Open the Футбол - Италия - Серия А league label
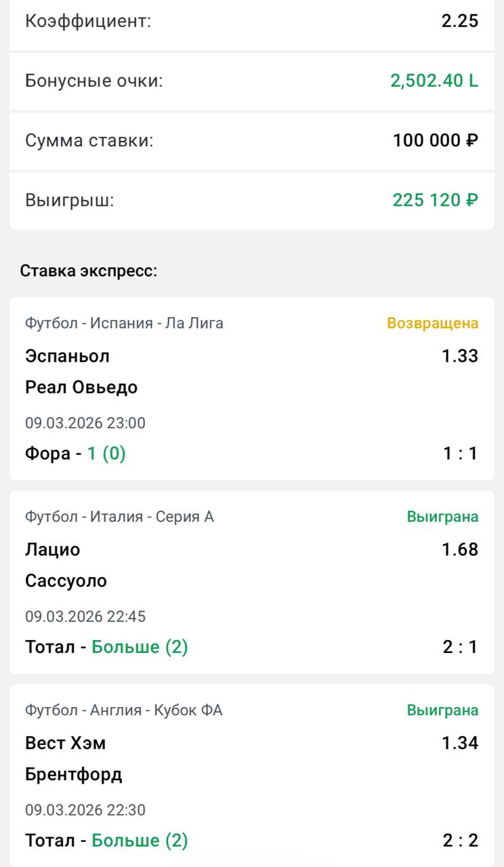Viewport: 504px width, 867px height. tap(119, 517)
